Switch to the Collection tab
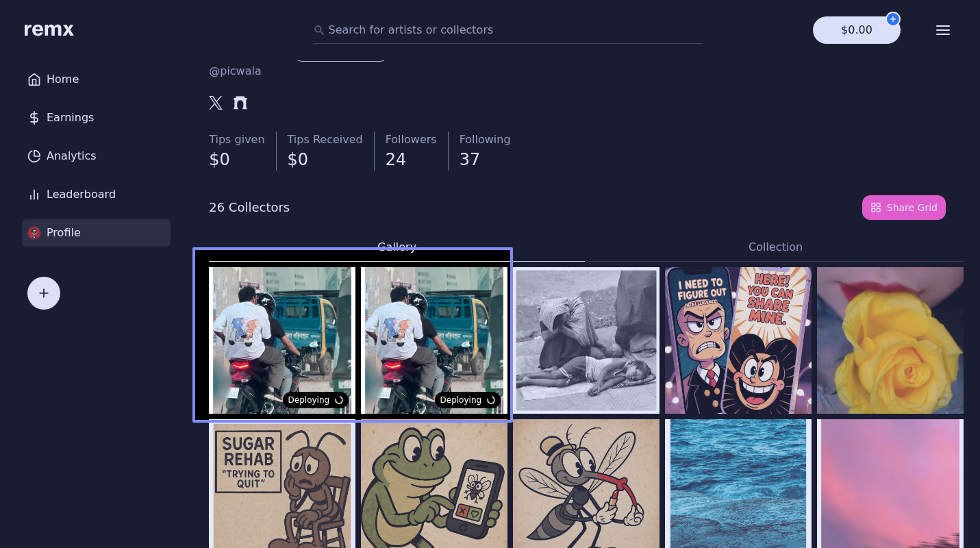 pos(775,247)
